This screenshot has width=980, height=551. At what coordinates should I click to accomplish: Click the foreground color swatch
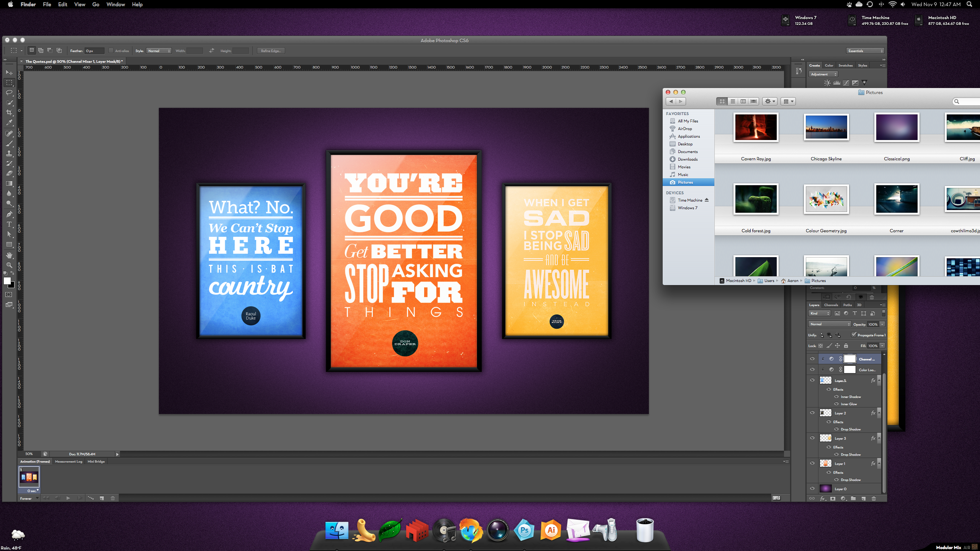[x=7, y=281]
